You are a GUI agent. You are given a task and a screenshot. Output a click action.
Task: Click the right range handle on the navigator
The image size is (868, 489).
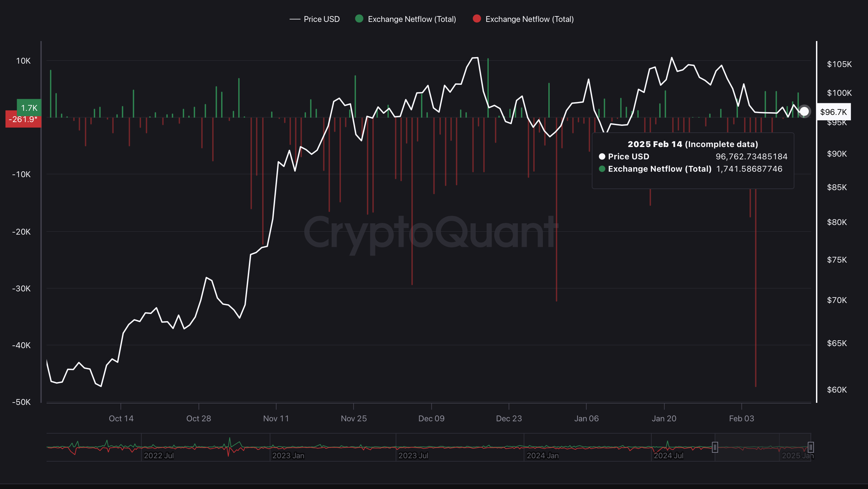pos(810,447)
